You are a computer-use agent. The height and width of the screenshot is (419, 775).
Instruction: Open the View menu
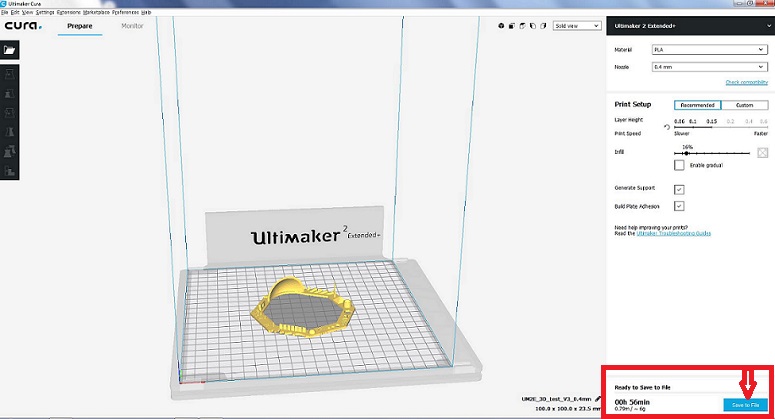point(28,12)
